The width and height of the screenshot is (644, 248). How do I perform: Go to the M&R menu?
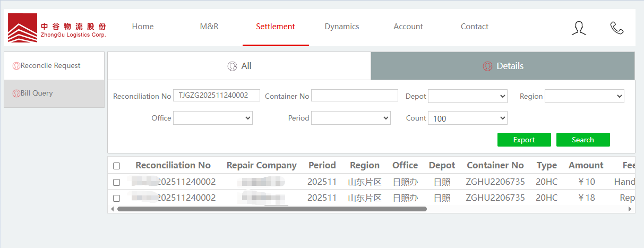(x=209, y=27)
